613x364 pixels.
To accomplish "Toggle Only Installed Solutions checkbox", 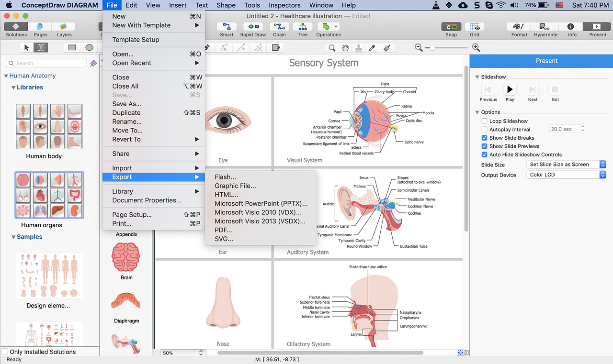I will (x=5, y=352).
